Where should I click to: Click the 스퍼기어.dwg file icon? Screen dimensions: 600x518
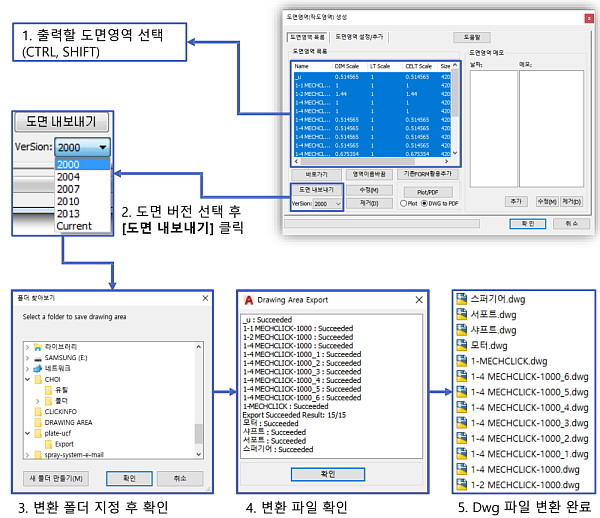click(x=461, y=299)
